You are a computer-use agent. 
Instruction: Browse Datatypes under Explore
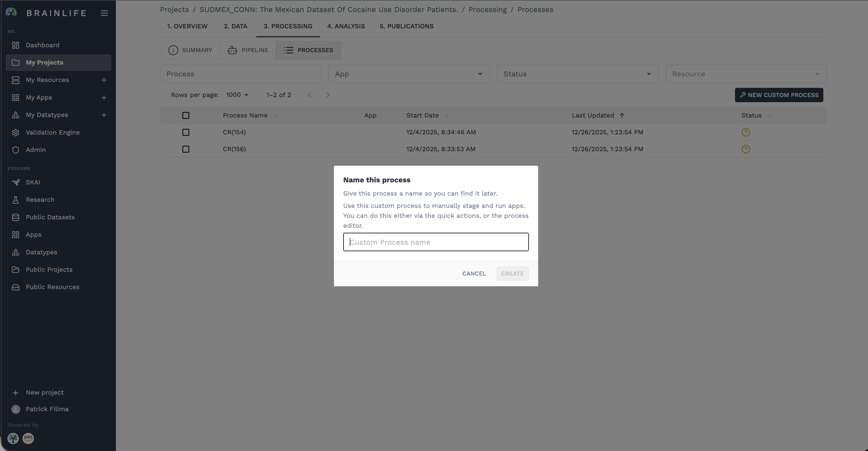click(x=58, y=252)
